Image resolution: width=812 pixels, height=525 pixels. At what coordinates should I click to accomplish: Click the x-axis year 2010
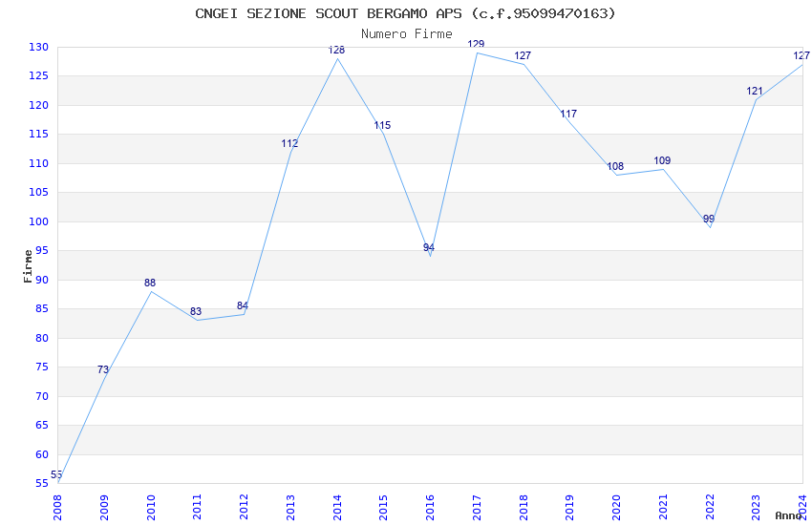tap(151, 508)
